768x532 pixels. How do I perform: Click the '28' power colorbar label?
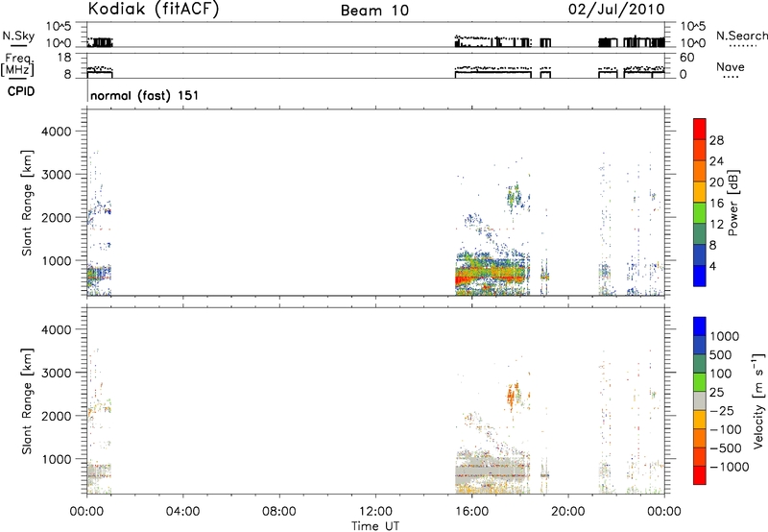(716, 140)
